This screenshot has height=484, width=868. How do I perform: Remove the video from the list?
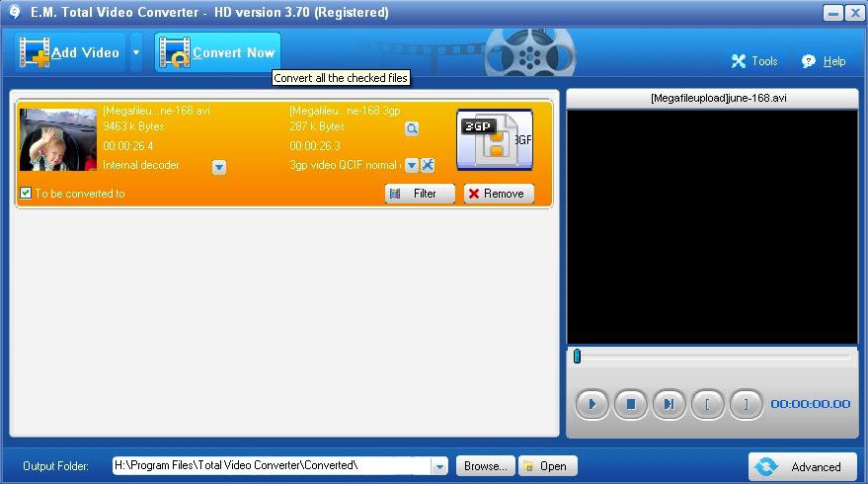tap(499, 194)
